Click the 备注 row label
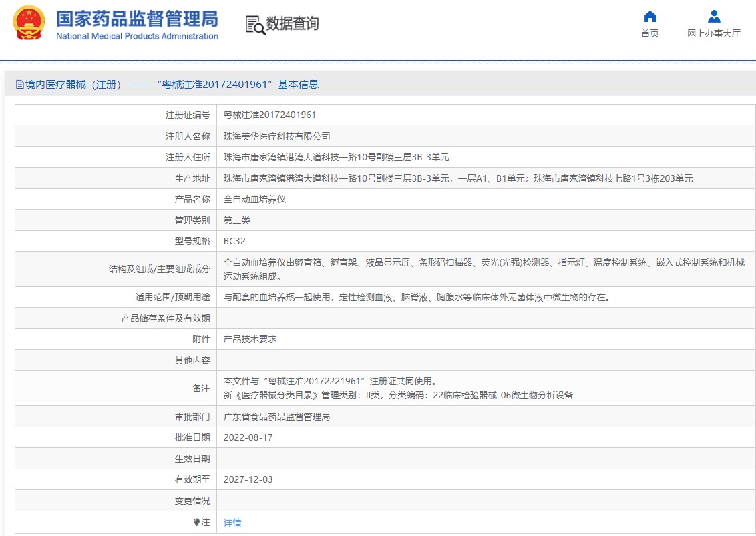Image resolution: width=756 pixels, height=536 pixels. point(201,388)
